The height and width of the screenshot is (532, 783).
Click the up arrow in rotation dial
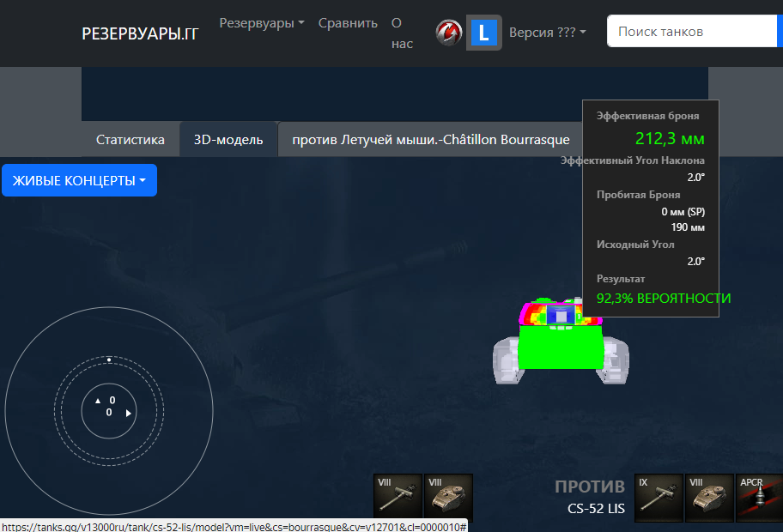(98, 401)
